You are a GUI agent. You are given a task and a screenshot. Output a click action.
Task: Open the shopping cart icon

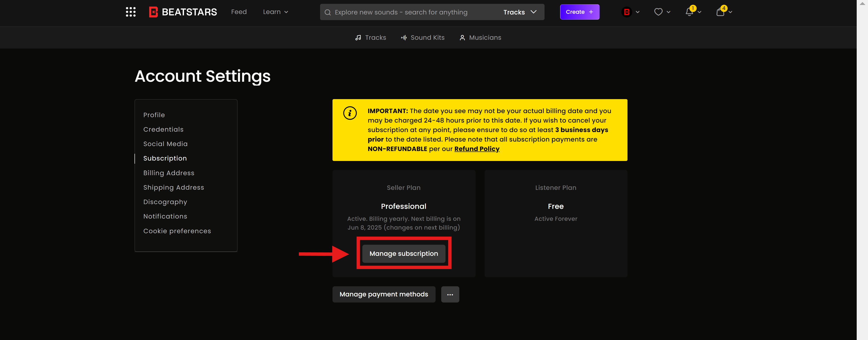[x=720, y=12]
